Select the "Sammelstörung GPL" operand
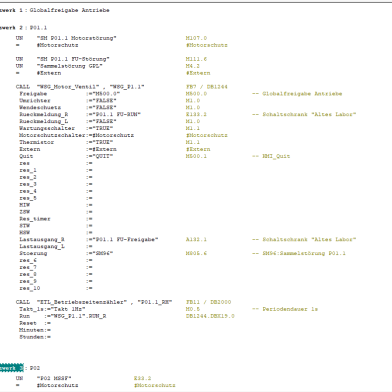392x392 pixels. click(69, 66)
